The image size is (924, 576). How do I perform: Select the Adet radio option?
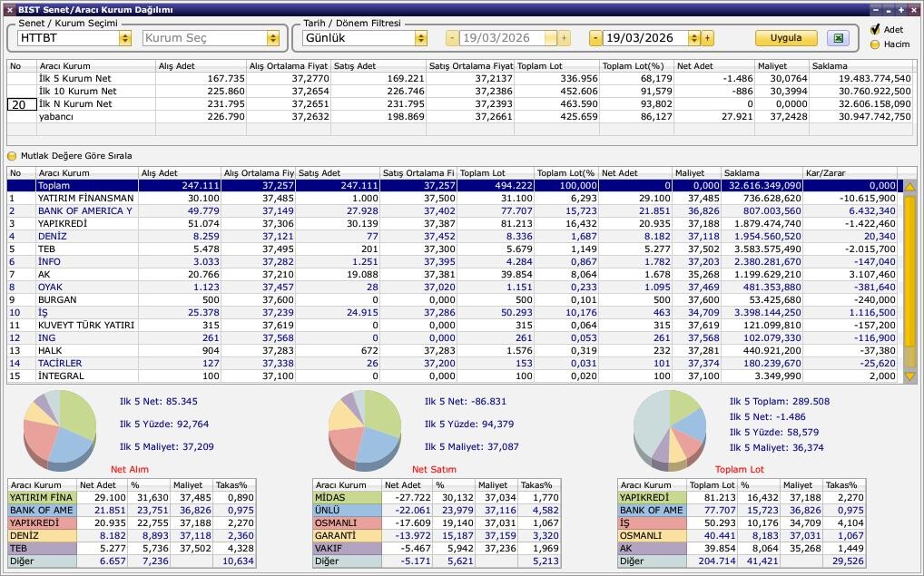coord(875,29)
